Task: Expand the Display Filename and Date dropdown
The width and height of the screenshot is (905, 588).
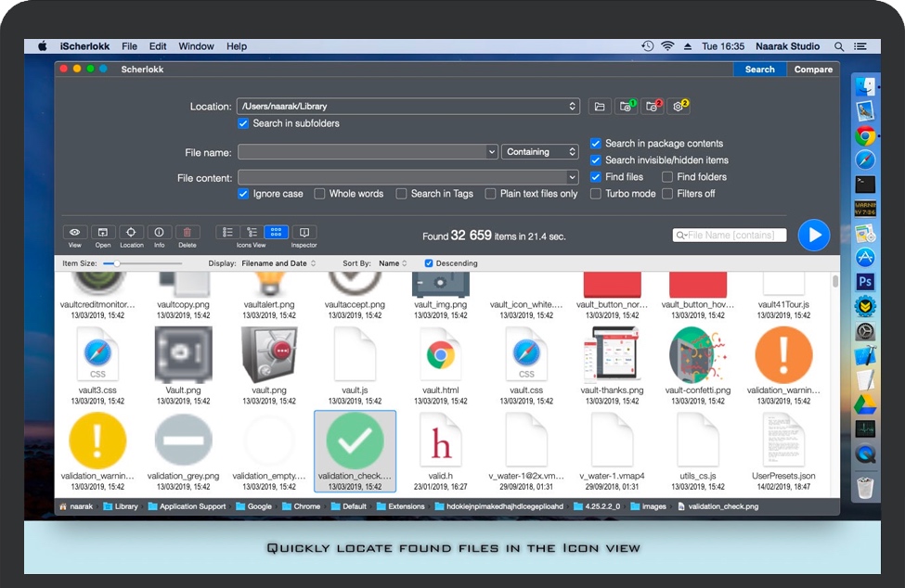Action: [x=278, y=263]
